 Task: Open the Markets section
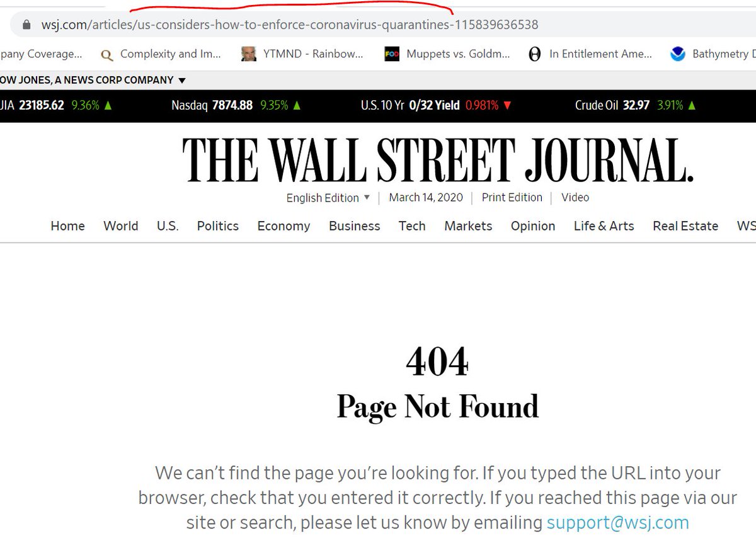pos(468,226)
